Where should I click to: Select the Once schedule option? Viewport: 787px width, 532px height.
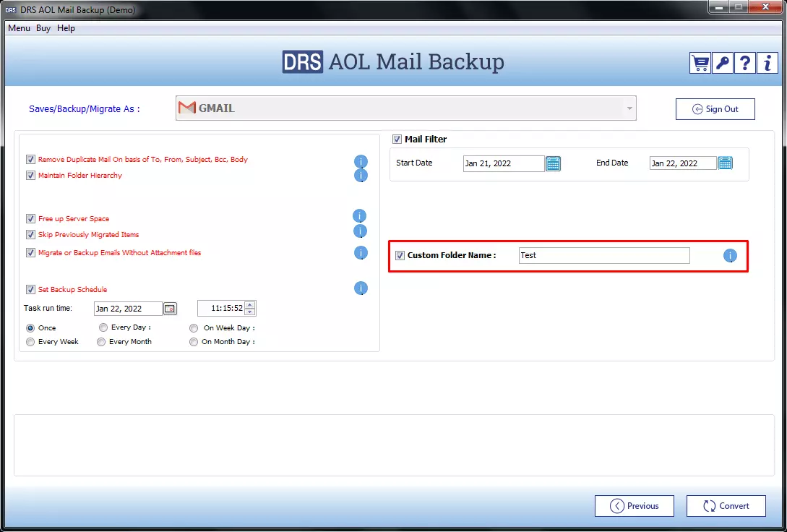[30, 327]
